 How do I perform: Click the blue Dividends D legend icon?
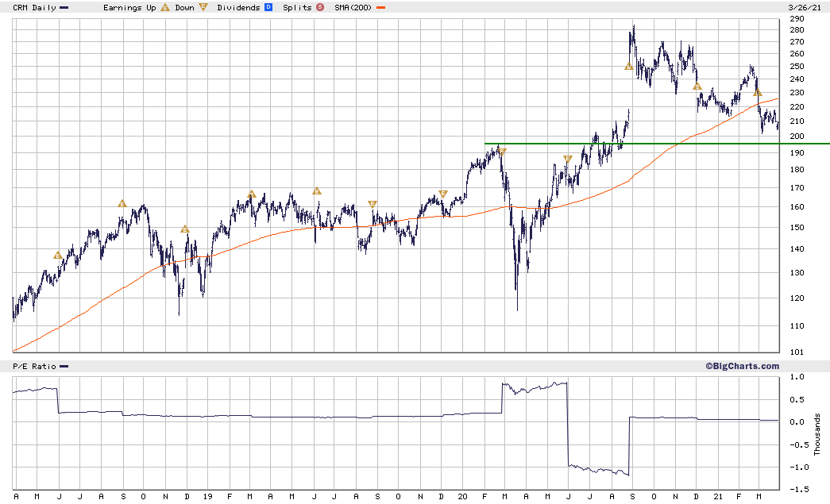(x=268, y=7)
